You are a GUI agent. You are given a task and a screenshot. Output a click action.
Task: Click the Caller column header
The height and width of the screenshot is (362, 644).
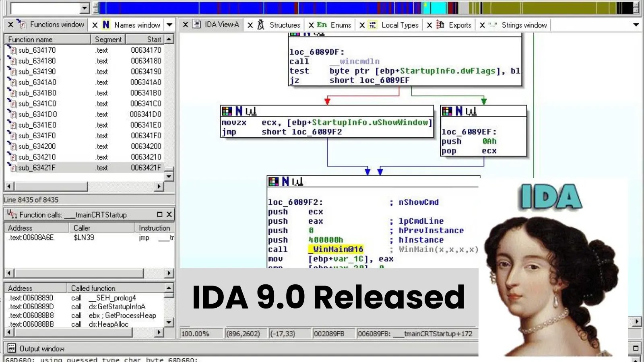[x=102, y=228]
